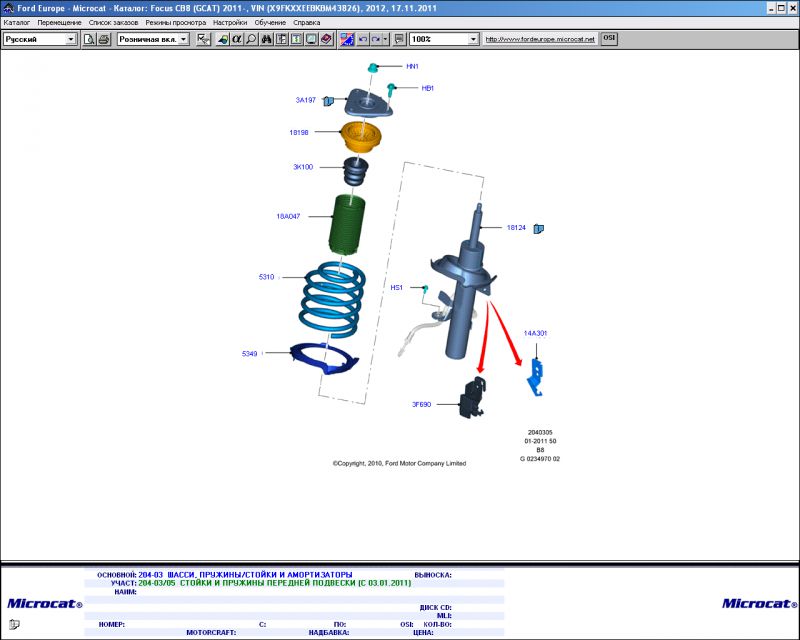This screenshot has width=800, height=640.
Task: Open the Русский language dropdown
Action: pos(71,39)
